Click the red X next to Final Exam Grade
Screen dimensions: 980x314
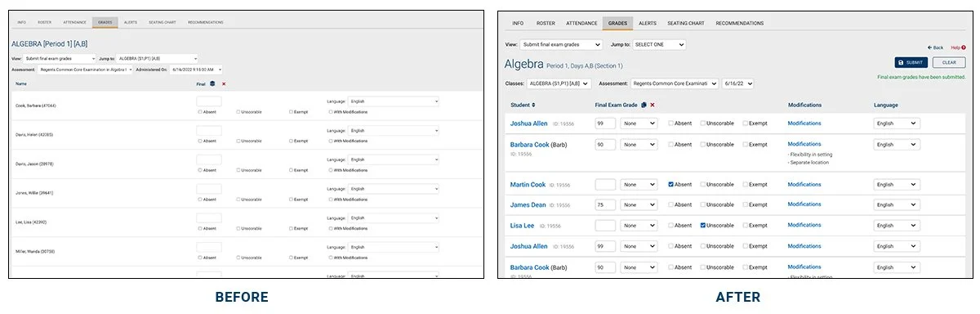pyautogui.click(x=653, y=105)
